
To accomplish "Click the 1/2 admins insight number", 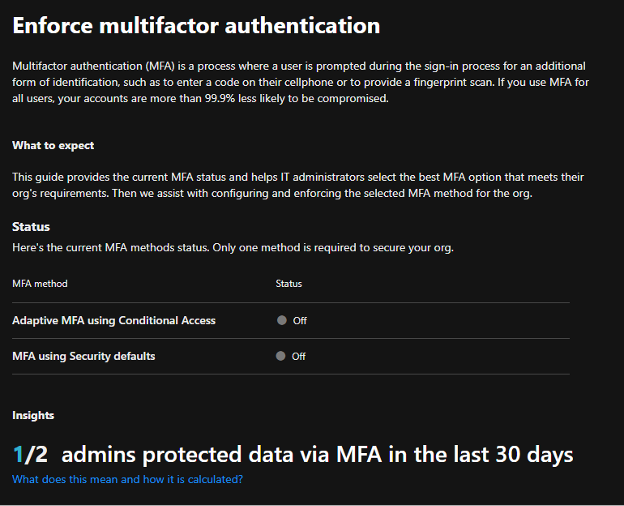I will (x=30, y=454).
